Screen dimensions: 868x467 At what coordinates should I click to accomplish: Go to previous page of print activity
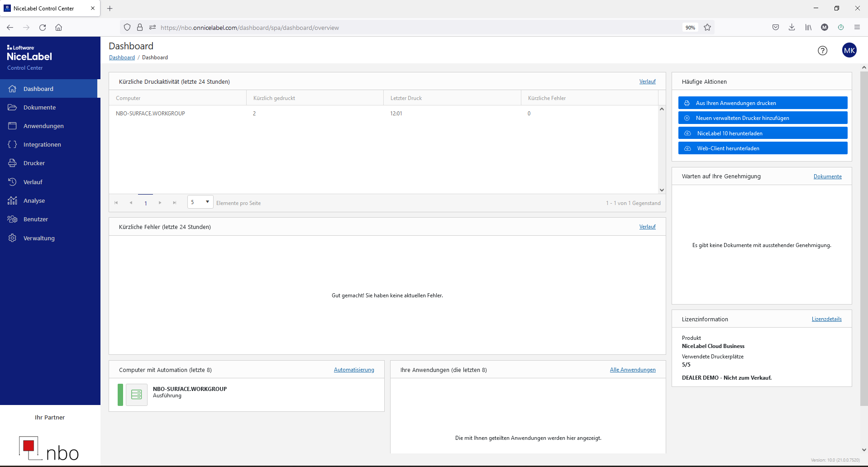pos(131,203)
